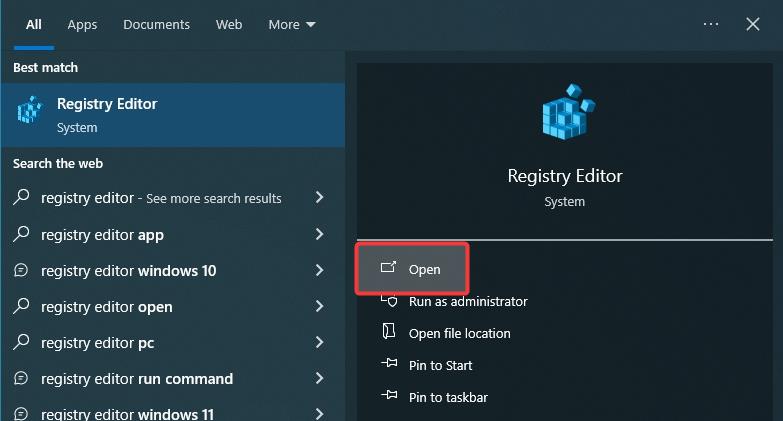783x421 pixels.
Task: Click chat icon beside 'registry editor windows 11'
Action: pyautogui.click(x=21, y=414)
